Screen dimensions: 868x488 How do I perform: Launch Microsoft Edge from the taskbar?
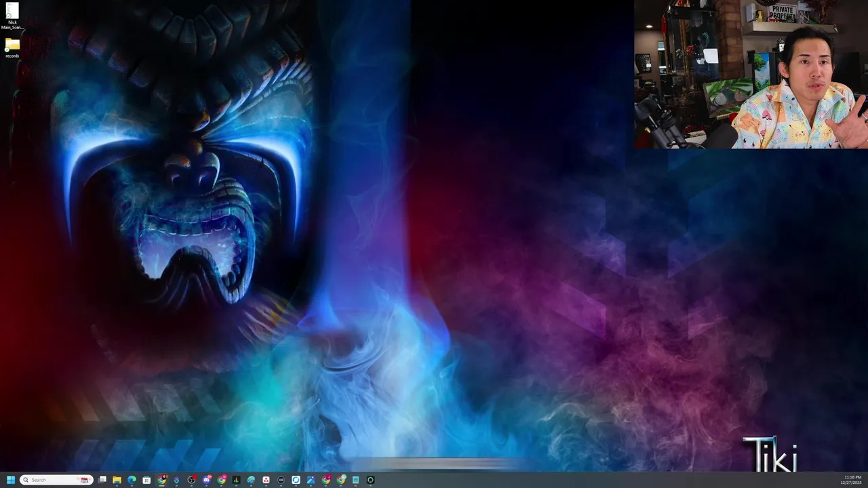(132, 480)
